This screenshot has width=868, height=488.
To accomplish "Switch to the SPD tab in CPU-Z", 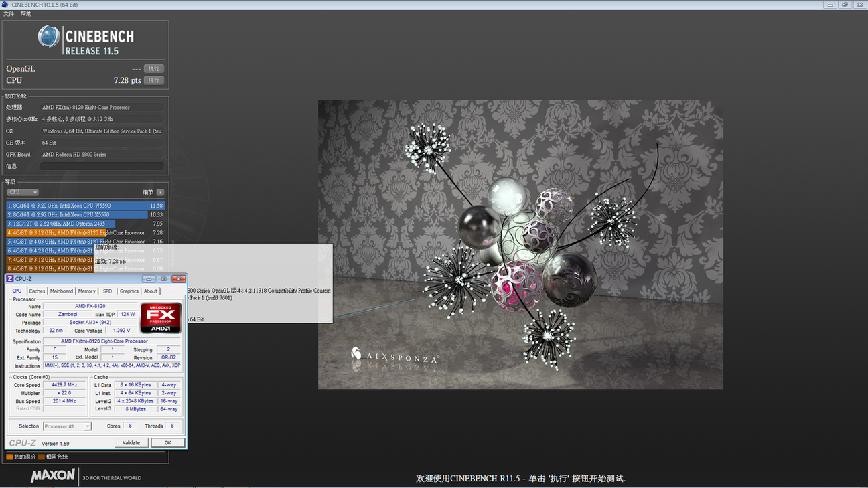I will click(108, 291).
